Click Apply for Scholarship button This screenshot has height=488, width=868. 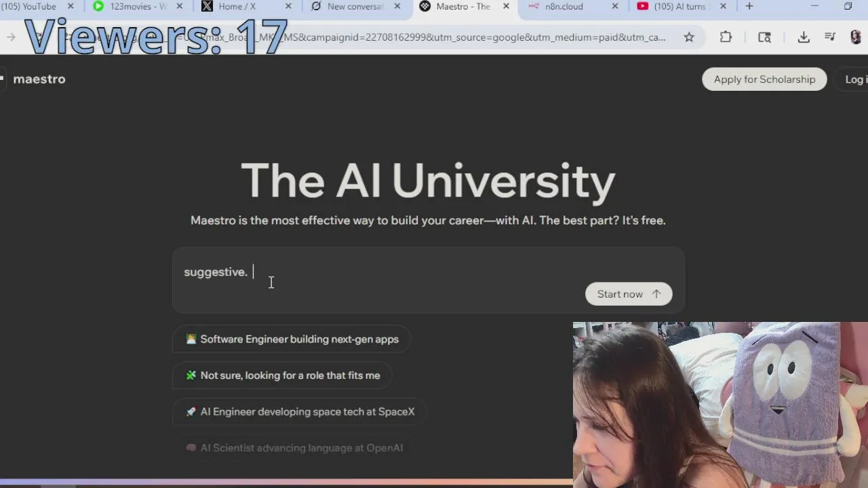click(x=764, y=79)
